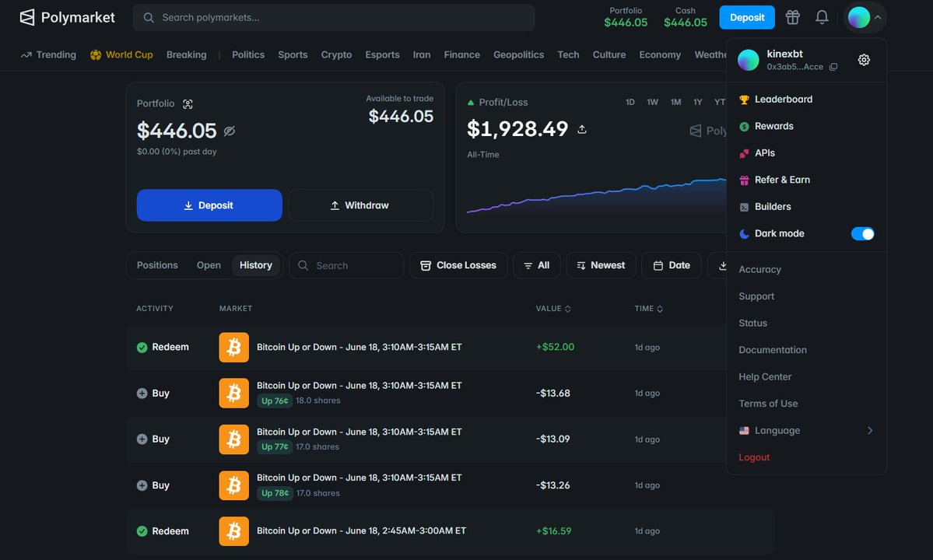The height and width of the screenshot is (560, 933).
Task: Go to Esports category
Action: [x=382, y=54]
